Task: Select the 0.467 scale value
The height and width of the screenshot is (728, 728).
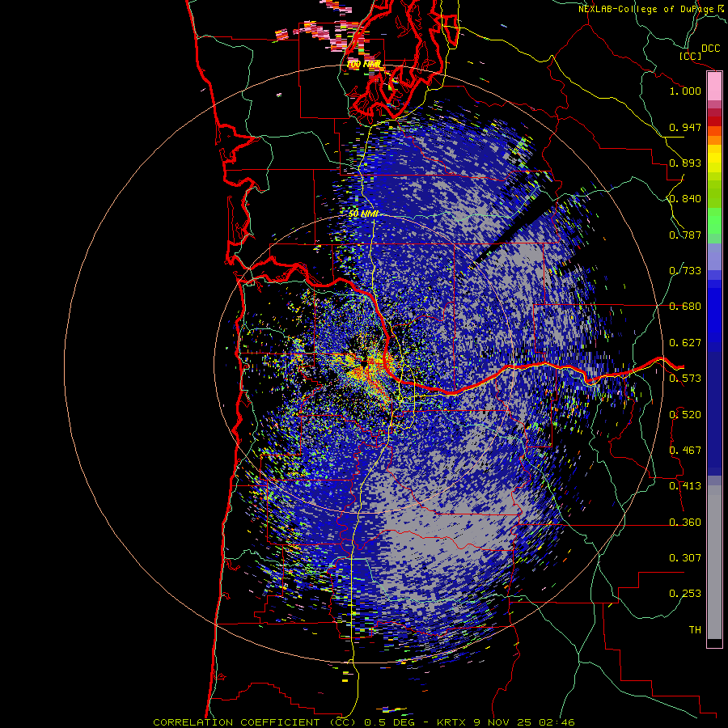Action: pyautogui.click(x=685, y=451)
